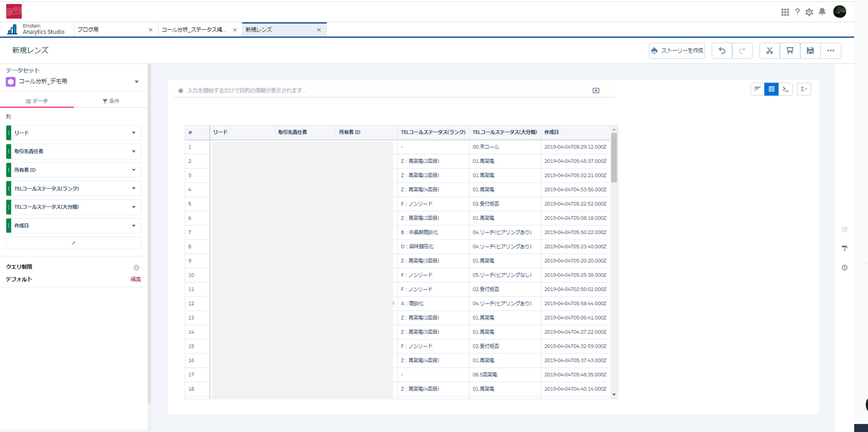
Task: Click the undo arrow button
Action: (722, 51)
